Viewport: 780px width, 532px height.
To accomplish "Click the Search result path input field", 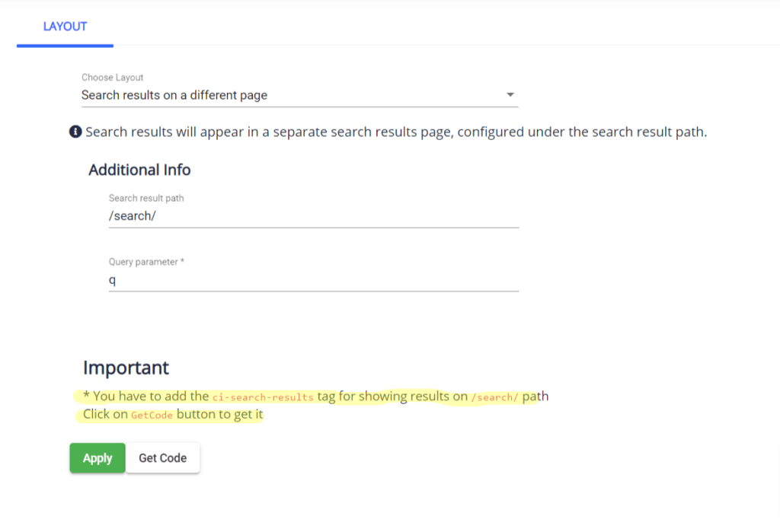I will point(312,215).
